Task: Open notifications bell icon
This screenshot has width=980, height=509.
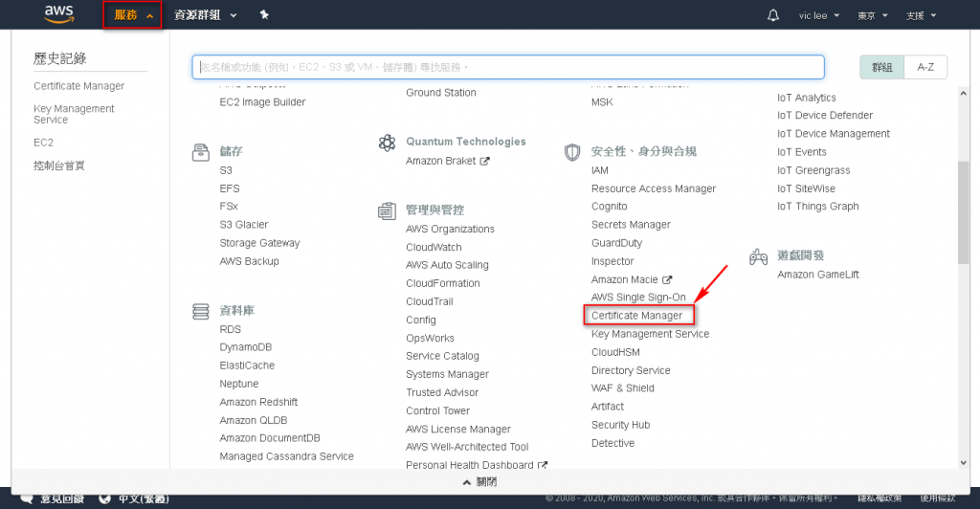Action: pyautogui.click(x=773, y=15)
